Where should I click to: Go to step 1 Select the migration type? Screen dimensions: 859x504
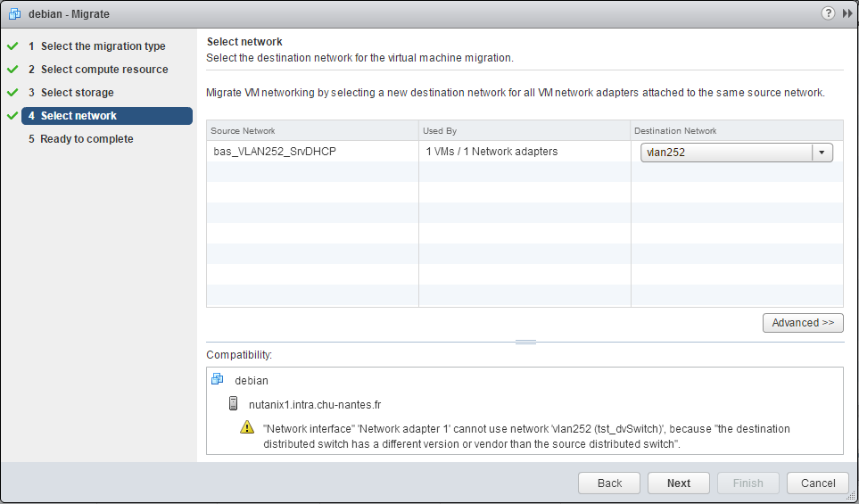(103, 46)
